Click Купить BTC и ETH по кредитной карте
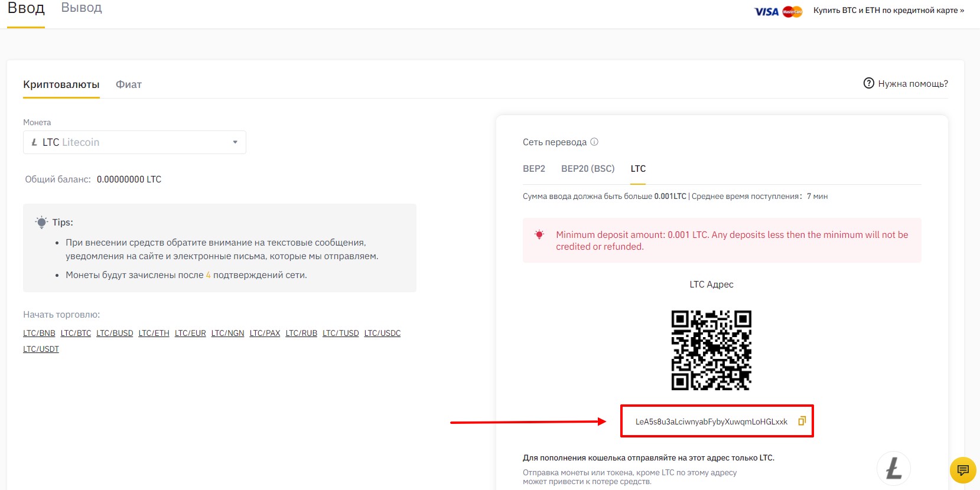Screen dimensions: 980x490 [888, 11]
